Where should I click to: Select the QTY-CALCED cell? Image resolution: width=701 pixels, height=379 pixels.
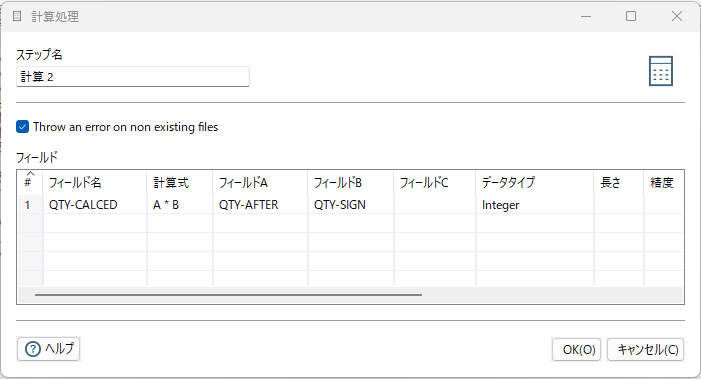[x=95, y=205]
